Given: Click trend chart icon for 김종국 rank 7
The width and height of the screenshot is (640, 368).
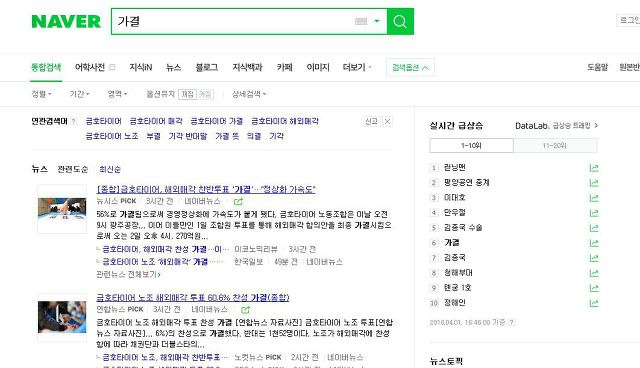Looking at the screenshot, I should (x=594, y=258).
